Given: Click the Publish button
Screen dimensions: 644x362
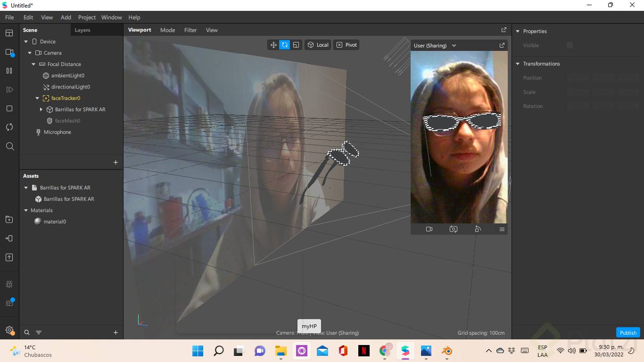Looking at the screenshot, I should click(627, 333).
